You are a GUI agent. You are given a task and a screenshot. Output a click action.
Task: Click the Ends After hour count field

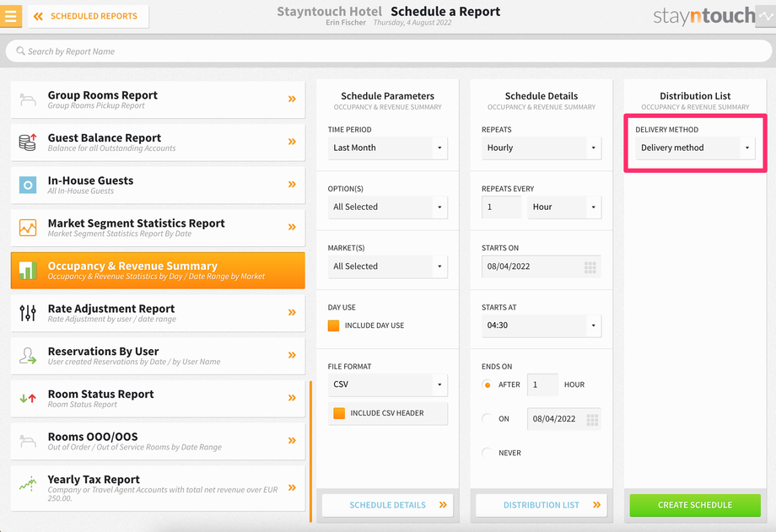tap(543, 384)
